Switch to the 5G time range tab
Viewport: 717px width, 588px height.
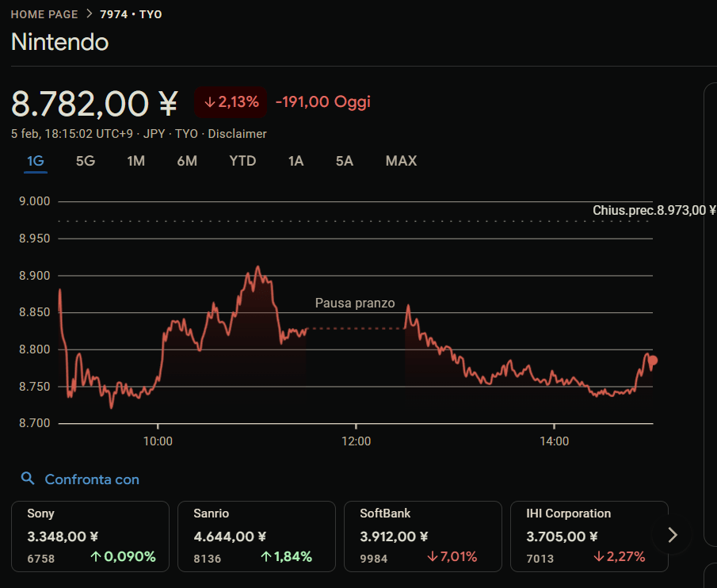coord(85,161)
